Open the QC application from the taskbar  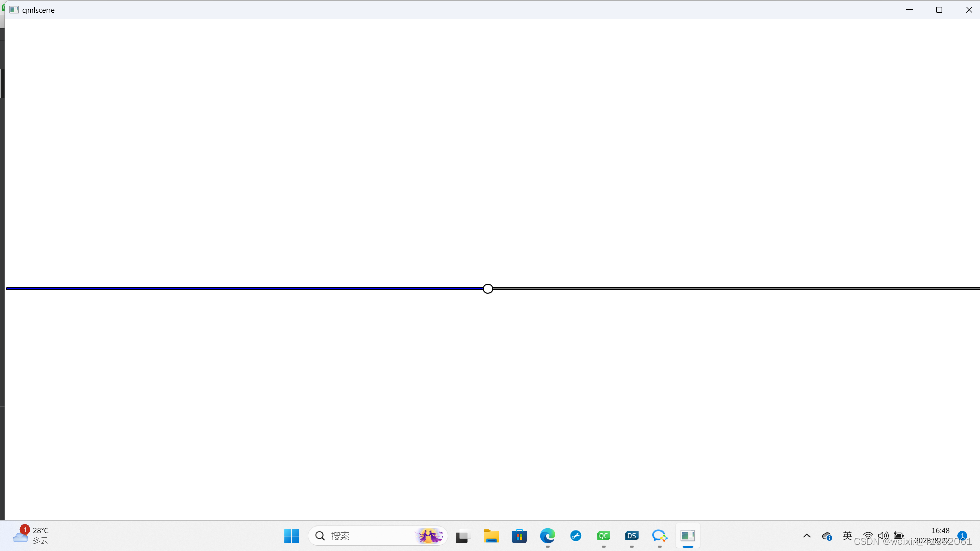pyautogui.click(x=604, y=536)
